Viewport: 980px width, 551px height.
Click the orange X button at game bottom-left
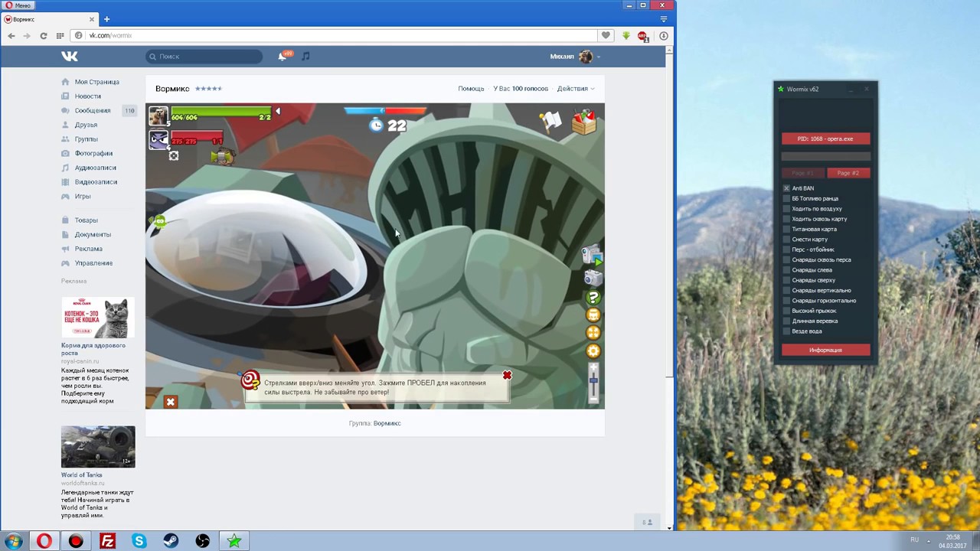click(x=171, y=402)
